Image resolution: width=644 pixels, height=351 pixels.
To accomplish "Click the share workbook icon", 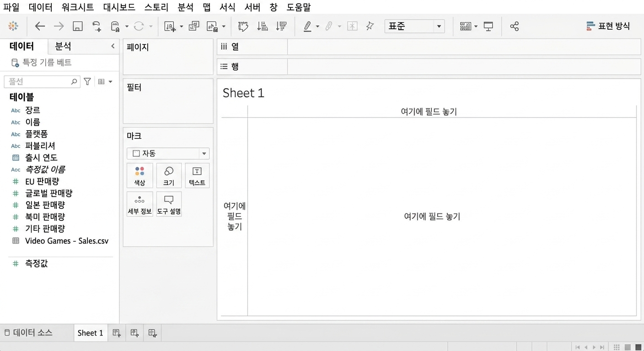I will (515, 26).
